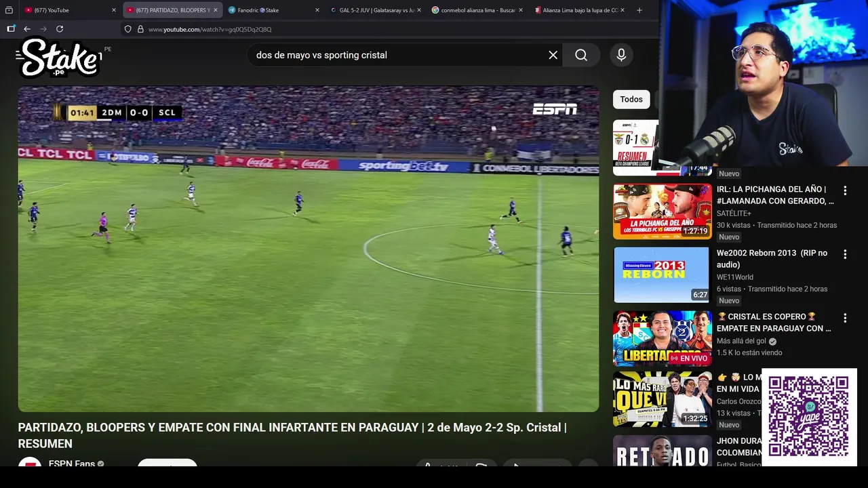Open options for We2002 Reborn 2013 video
The width and height of the screenshot is (868, 488).
845,254
